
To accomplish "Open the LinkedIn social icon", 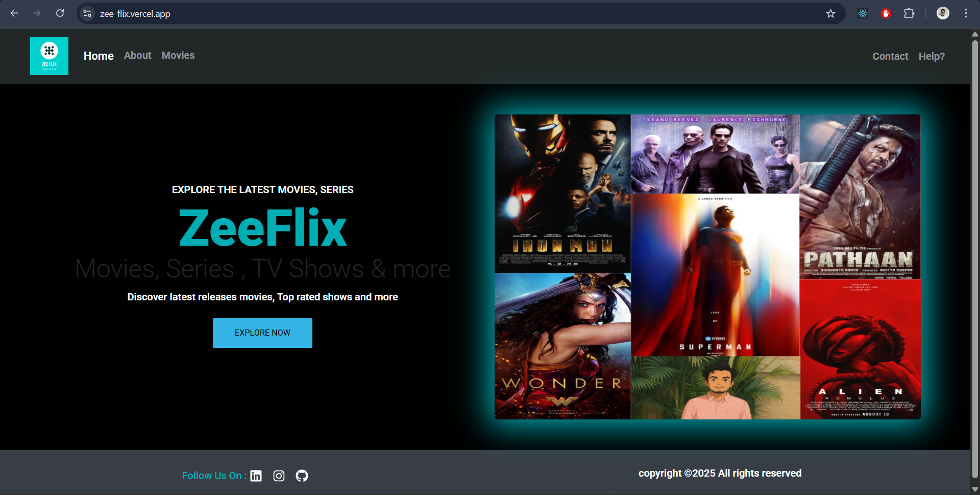I will 256,476.
